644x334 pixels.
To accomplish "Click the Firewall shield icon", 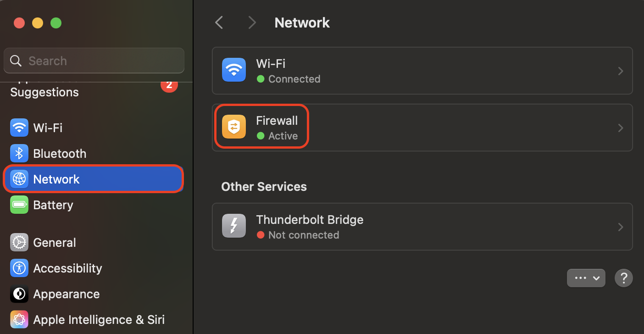I will click(233, 127).
